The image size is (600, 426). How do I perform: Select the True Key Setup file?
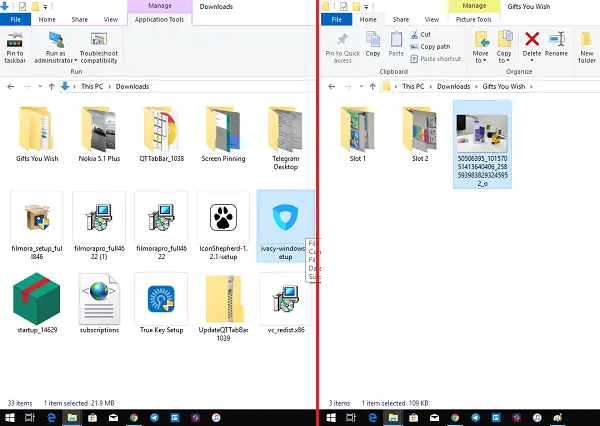click(161, 299)
